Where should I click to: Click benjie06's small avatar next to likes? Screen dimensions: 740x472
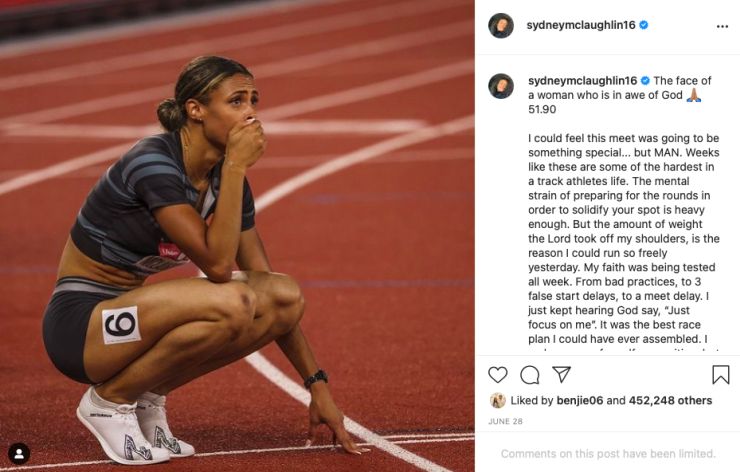(497, 401)
